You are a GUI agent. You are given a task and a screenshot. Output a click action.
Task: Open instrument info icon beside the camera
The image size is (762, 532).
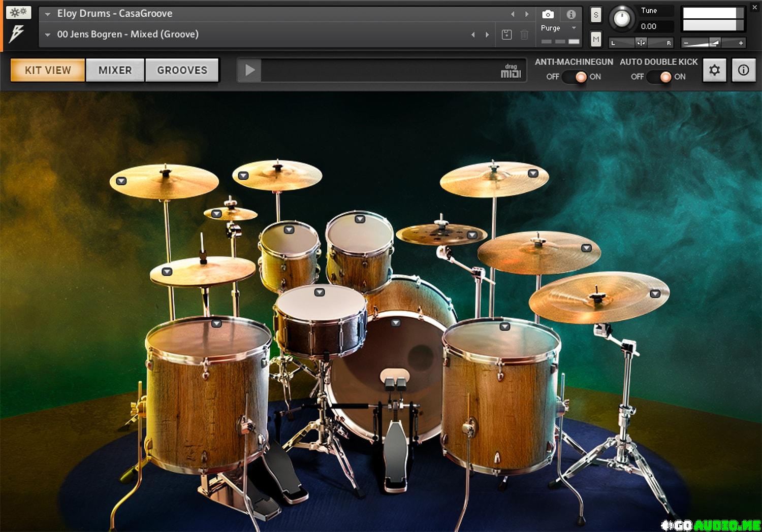point(571,14)
